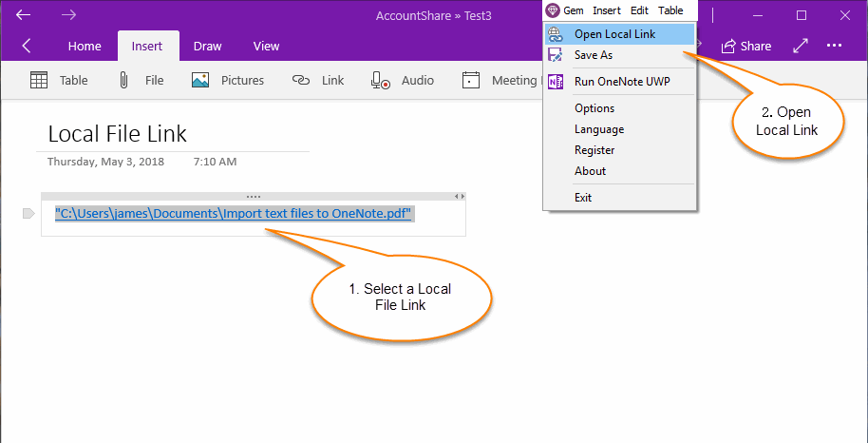Click the time 7:10 AM

(x=215, y=162)
